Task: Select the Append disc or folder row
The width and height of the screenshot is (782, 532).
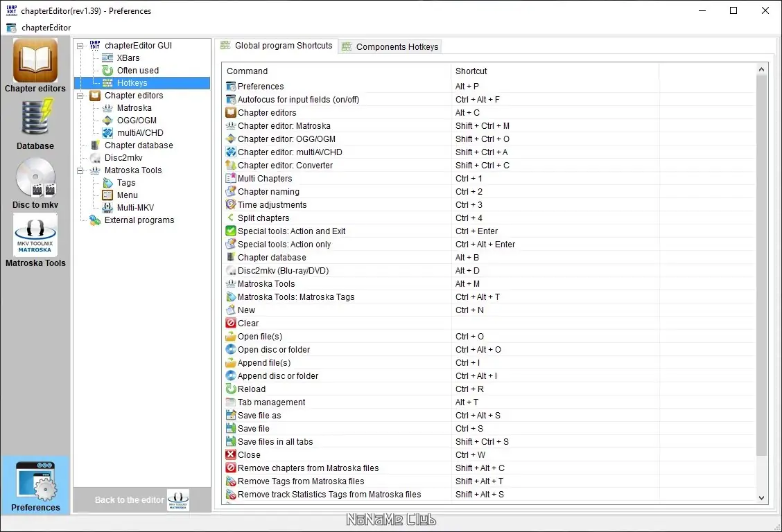Action: point(489,375)
